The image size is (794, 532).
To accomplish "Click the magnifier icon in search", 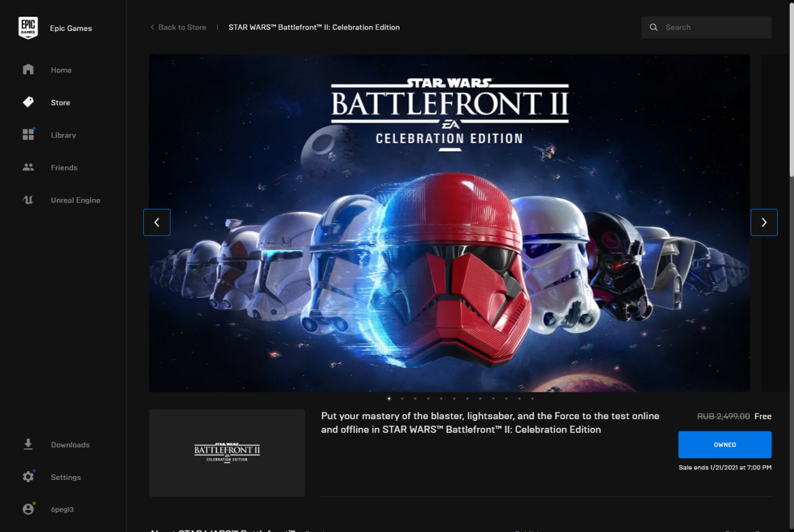I will (653, 27).
